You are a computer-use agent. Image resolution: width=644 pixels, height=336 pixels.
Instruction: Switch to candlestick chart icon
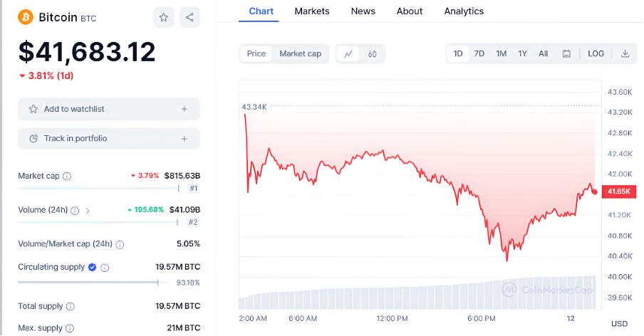pyautogui.click(x=372, y=53)
